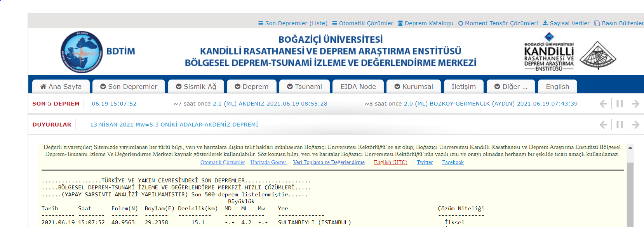
Task: Open the EIDA Node tab
Action: tap(358, 87)
